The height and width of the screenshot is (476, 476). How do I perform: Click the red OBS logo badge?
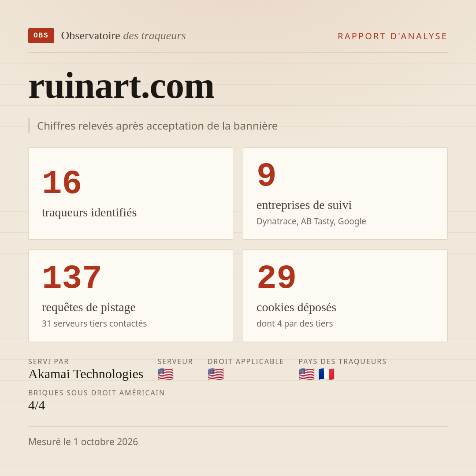(41, 36)
